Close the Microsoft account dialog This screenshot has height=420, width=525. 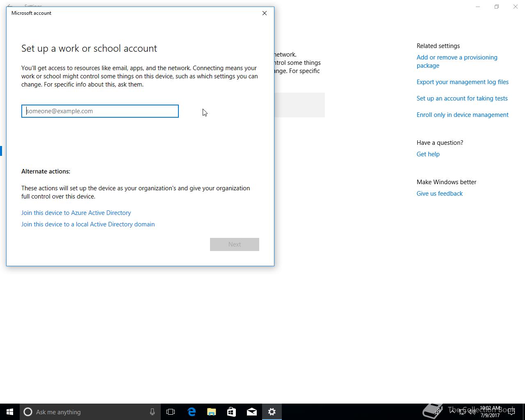pyautogui.click(x=265, y=13)
